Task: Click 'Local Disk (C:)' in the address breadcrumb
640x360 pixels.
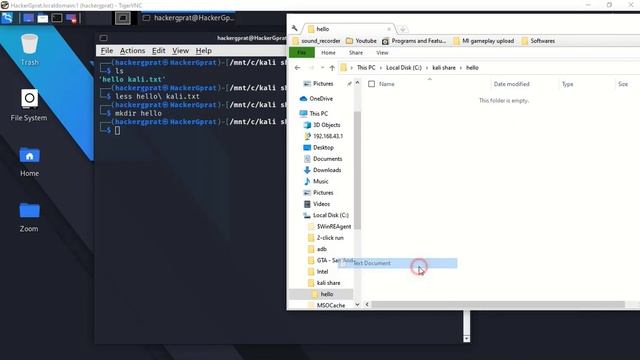Action: click(404, 68)
